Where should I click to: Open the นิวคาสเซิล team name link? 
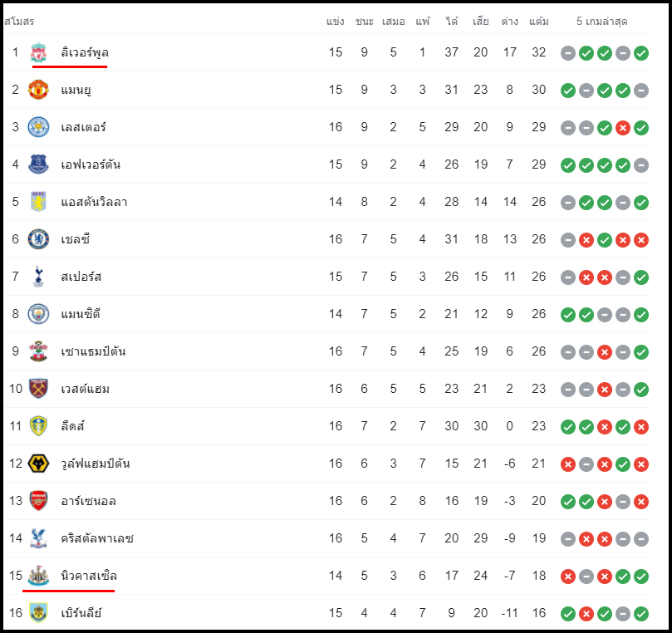click(x=89, y=576)
